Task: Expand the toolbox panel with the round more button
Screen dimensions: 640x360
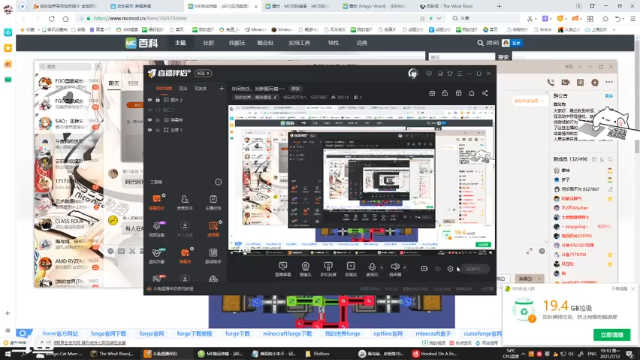Action: point(218,182)
